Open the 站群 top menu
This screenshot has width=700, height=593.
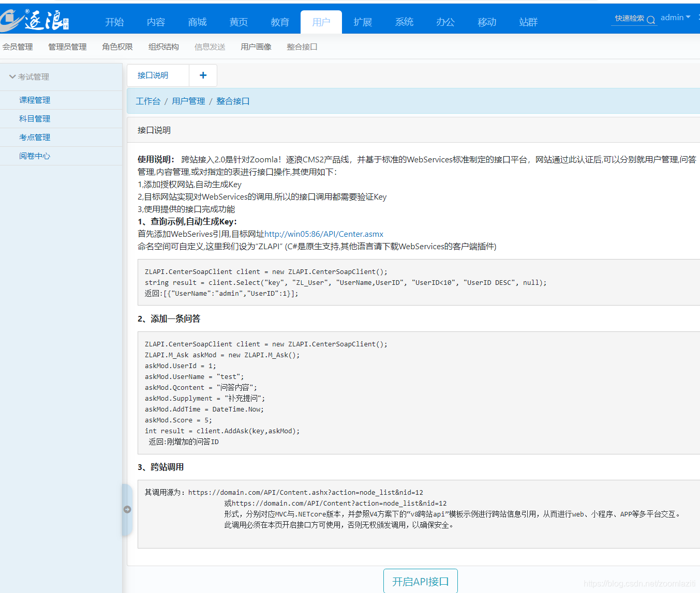click(x=528, y=22)
